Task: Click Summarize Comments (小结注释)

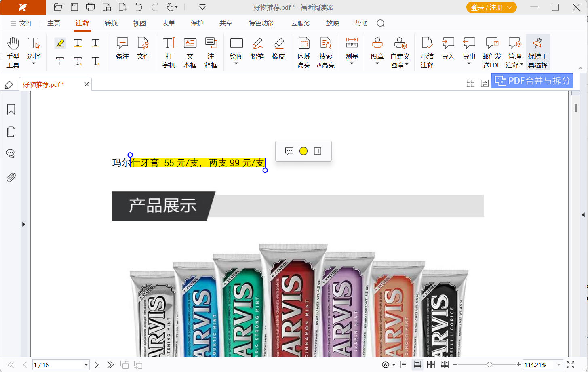Action: click(x=427, y=52)
